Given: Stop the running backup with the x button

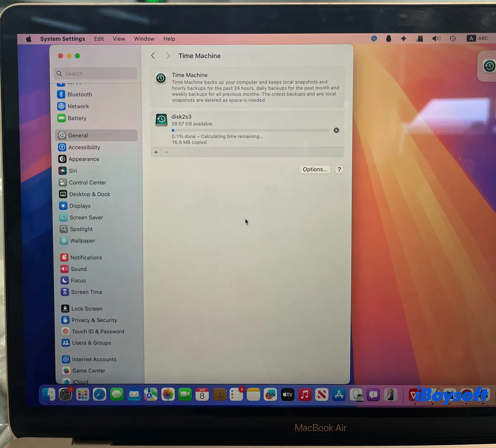Looking at the screenshot, I should 336,130.
